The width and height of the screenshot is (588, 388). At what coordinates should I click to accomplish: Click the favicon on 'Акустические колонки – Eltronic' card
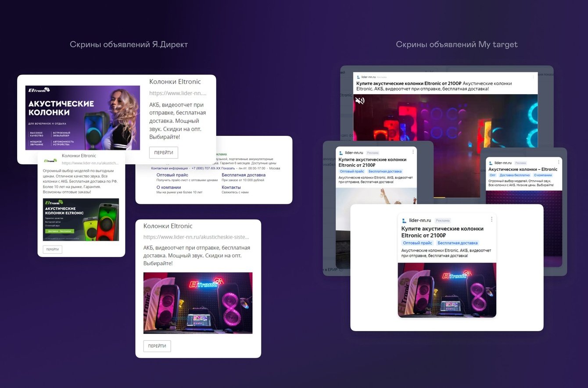click(x=491, y=163)
